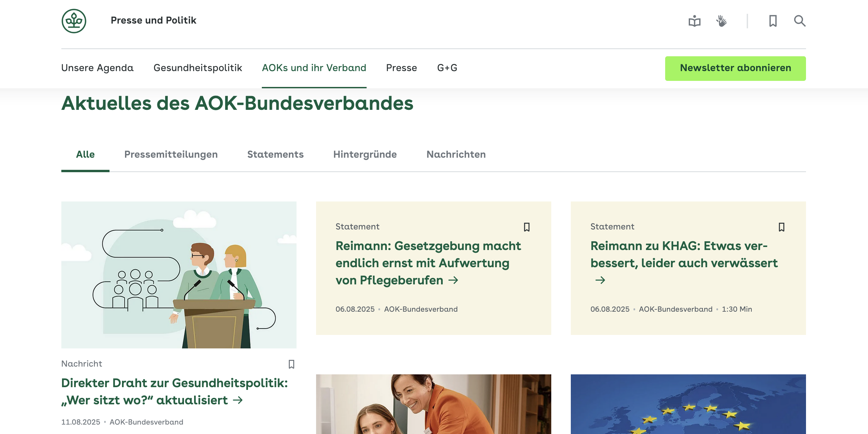Viewport: 868px width, 434px height.
Task: Switch to Statements tab
Action: [x=275, y=154]
